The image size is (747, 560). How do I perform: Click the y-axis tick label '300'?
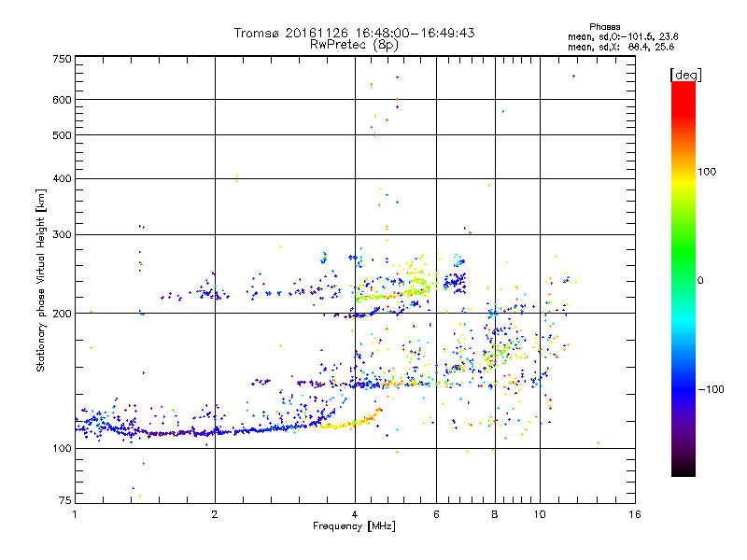[62, 235]
